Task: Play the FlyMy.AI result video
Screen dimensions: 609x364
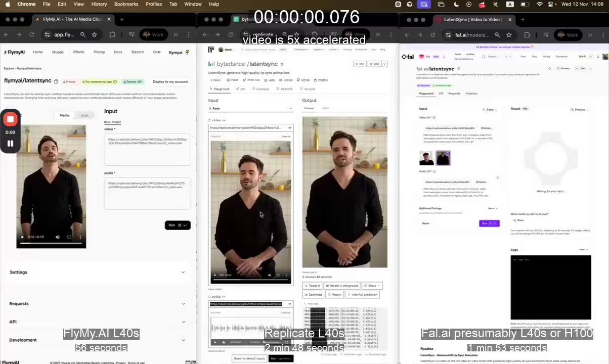Action: (22, 237)
